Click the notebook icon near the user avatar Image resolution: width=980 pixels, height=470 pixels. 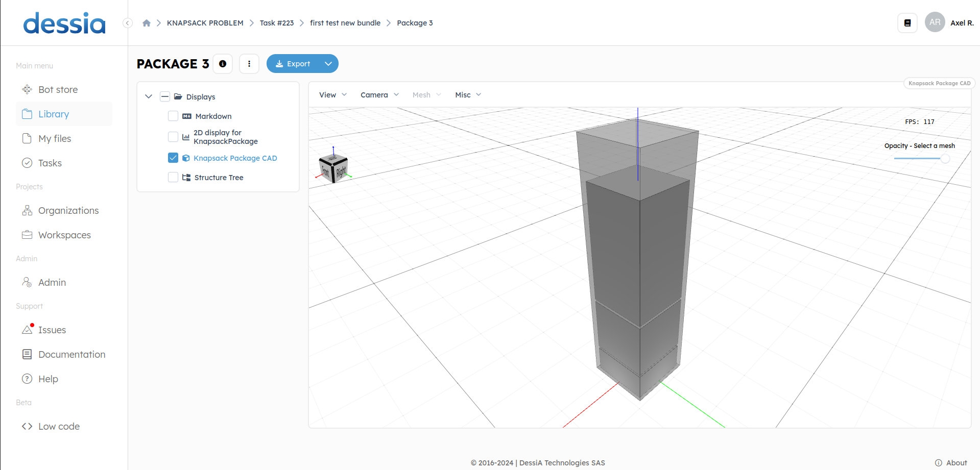click(907, 23)
